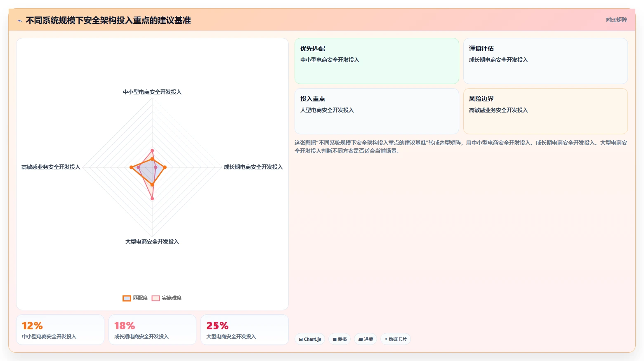Click the radar axis label 高敏感业务安全开发投入
This screenshot has height=361, width=644.
coord(51,167)
